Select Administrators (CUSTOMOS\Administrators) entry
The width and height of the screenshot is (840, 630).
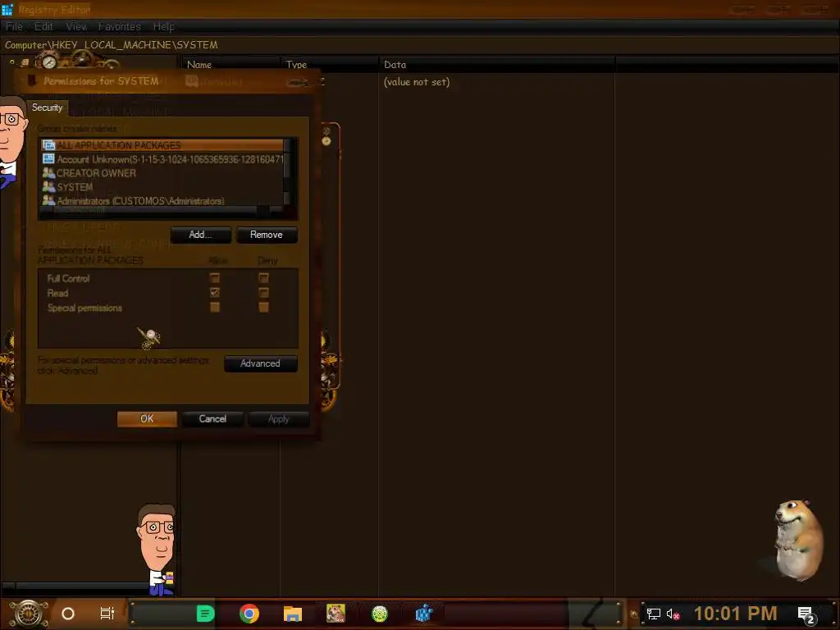[x=162, y=201]
